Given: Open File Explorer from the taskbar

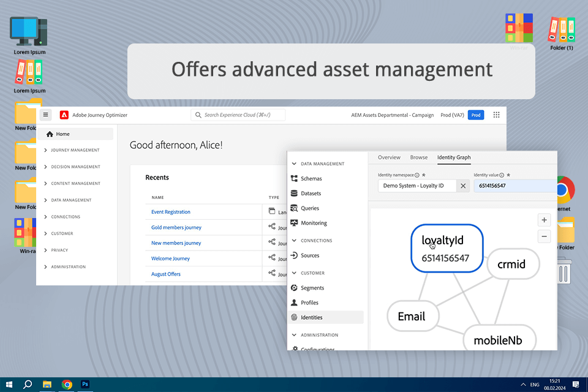Looking at the screenshot, I should pyautogui.click(x=47, y=385).
